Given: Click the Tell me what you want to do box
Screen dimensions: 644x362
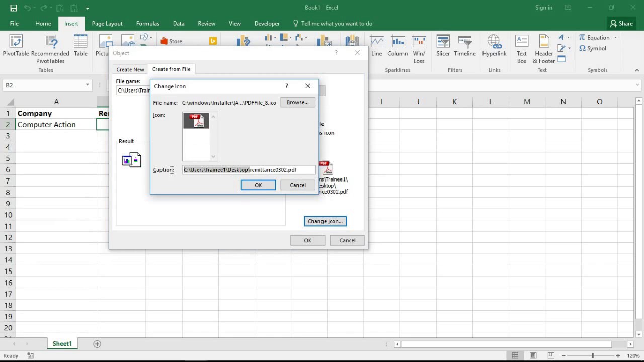Looking at the screenshot, I should pos(333,24).
